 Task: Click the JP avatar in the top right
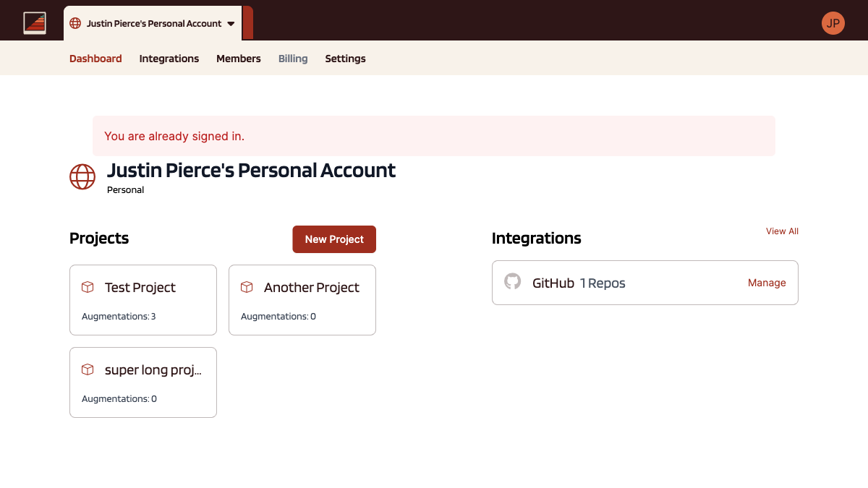tap(833, 22)
